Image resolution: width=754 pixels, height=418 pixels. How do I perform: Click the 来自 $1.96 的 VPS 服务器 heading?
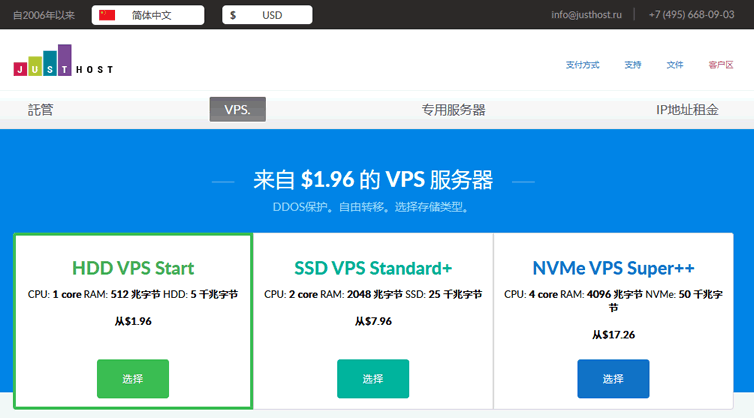[x=373, y=180]
